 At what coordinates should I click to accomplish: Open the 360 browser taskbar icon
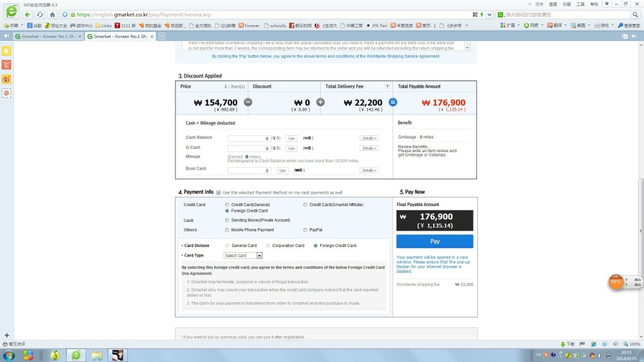tap(76, 355)
